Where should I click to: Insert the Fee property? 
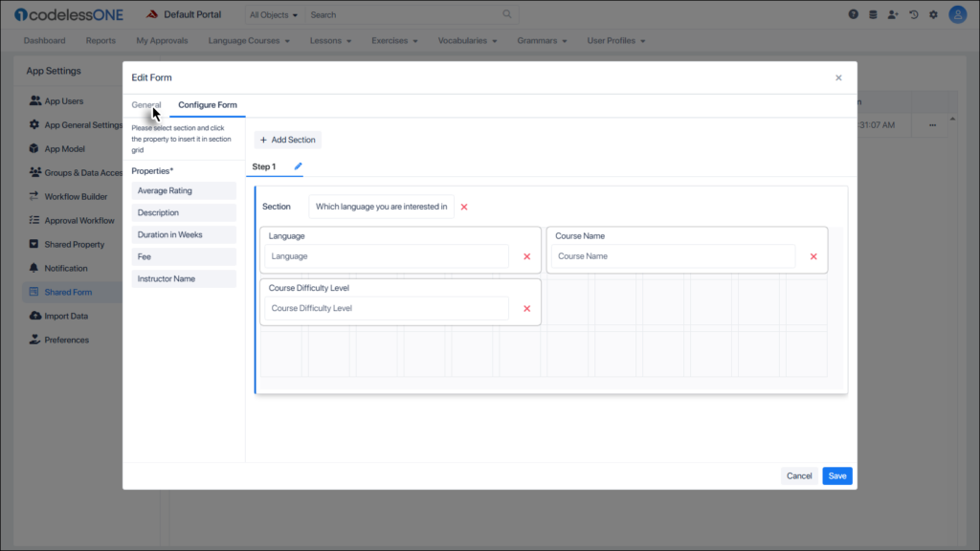pos(184,256)
